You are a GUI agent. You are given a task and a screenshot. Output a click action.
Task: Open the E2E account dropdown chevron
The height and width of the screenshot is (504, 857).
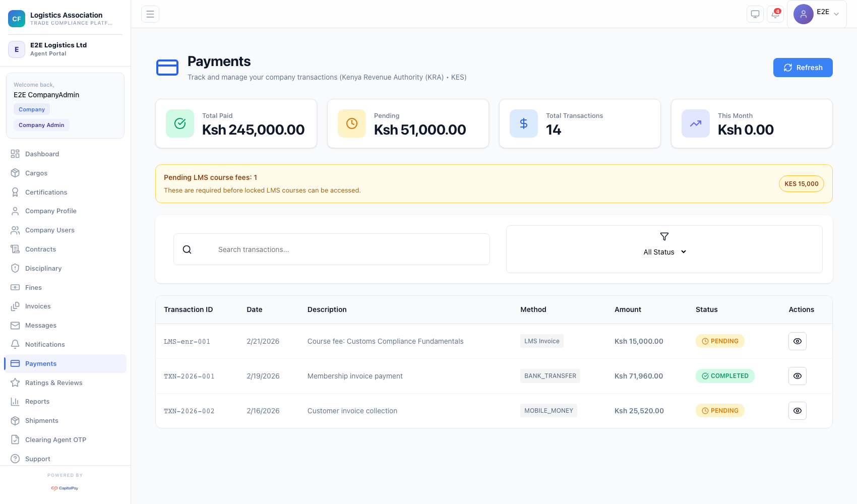(836, 14)
